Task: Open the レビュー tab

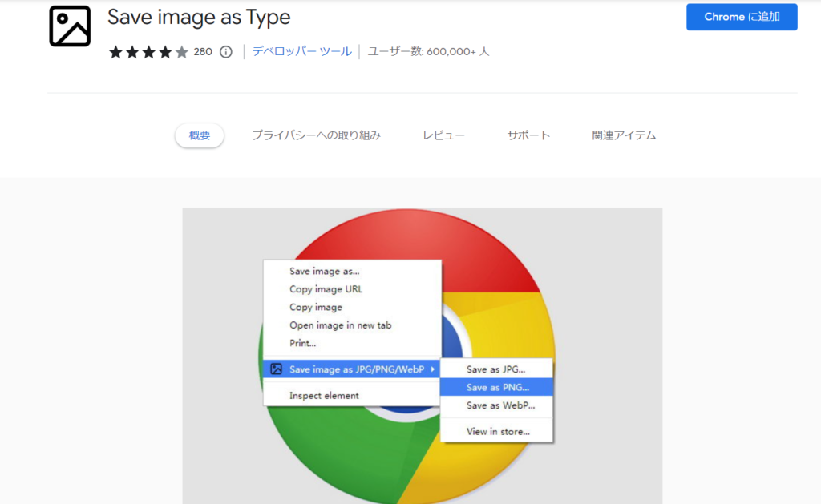Action: pos(443,135)
